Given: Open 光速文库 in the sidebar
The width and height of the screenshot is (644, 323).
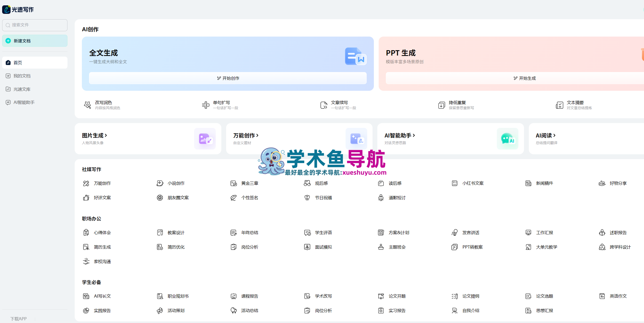Looking at the screenshot, I should [35, 89].
